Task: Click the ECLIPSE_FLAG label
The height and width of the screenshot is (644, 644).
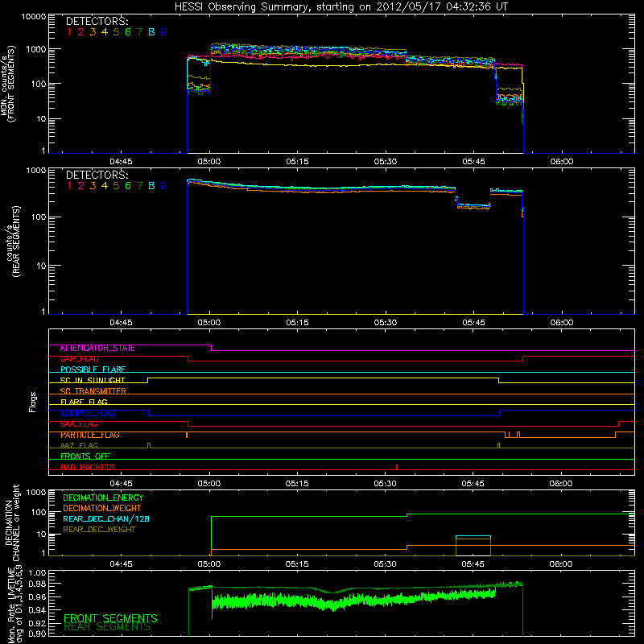Action: pos(88,413)
